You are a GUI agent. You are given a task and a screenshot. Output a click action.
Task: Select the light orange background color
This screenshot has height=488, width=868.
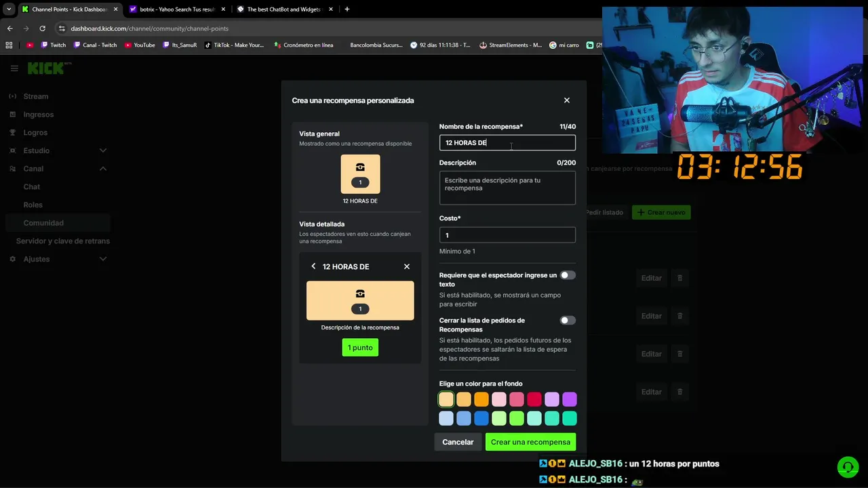(x=464, y=400)
